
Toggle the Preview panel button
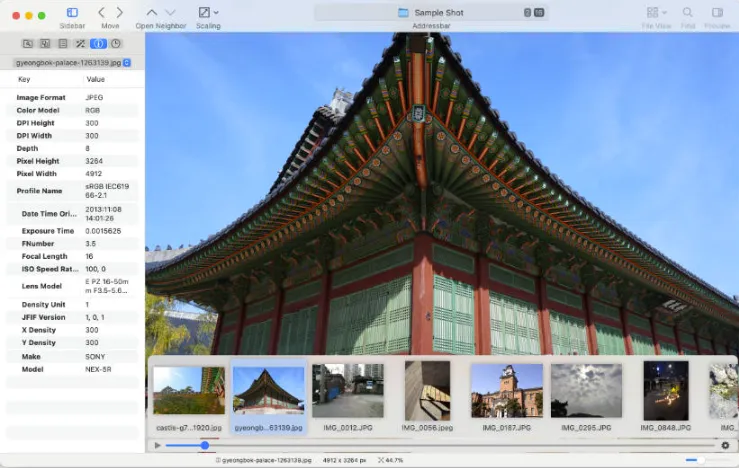[x=717, y=13]
